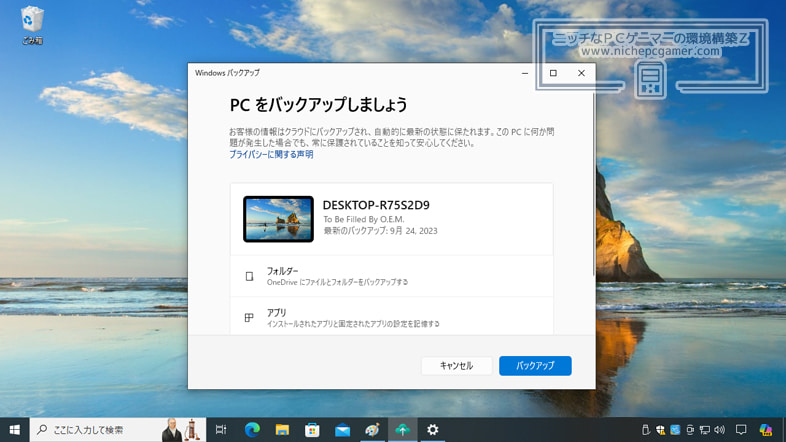Click the latest backup date text

(x=380, y=231)
